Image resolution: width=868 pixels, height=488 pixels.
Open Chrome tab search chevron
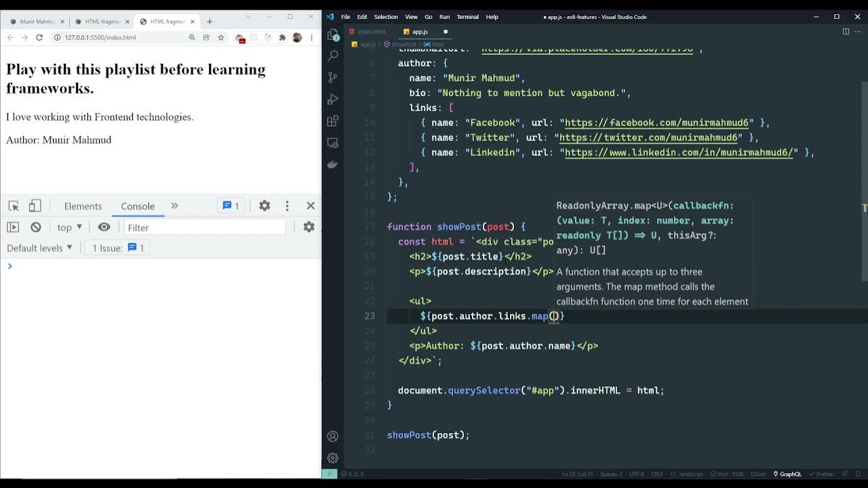click(249, 16)
